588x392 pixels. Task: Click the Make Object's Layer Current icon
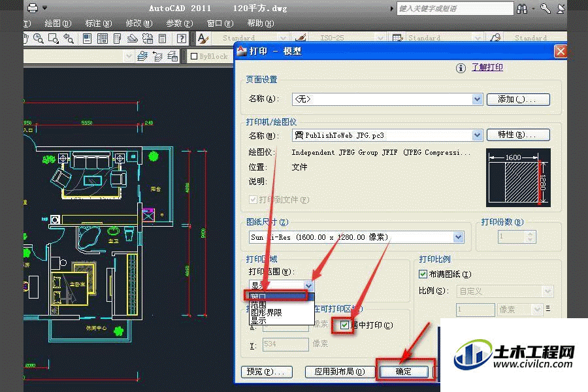[x=142, y=56]
